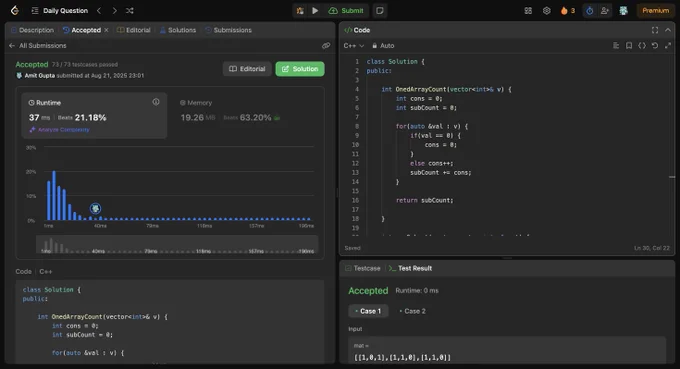Switch to the Editorial tab
Image resolution: width=680 pixels, height=369 pixels.
click(x=134, y=30)
